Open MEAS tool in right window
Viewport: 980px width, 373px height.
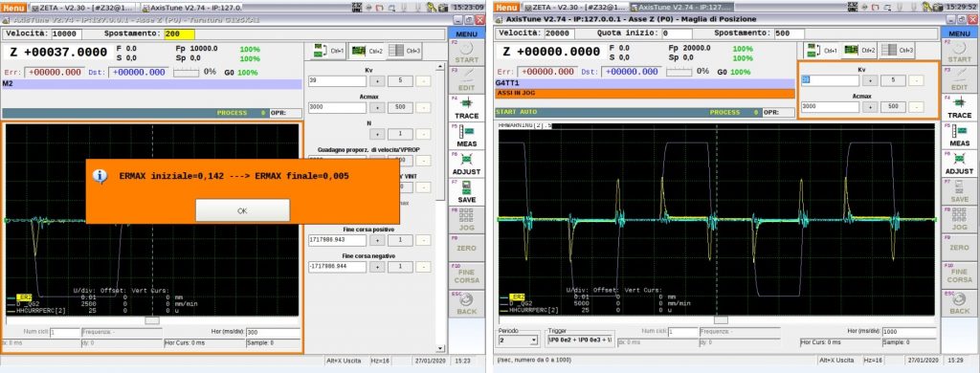[x=959, y=136]
